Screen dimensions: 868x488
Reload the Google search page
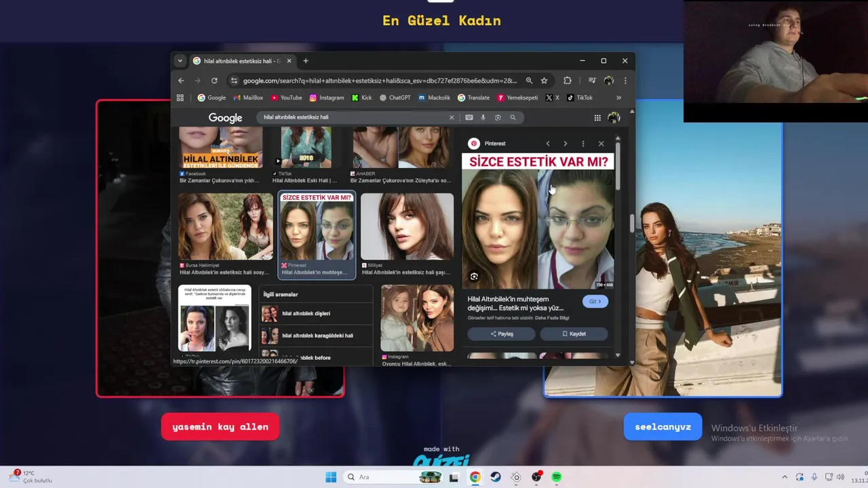(x=214, y=81)
